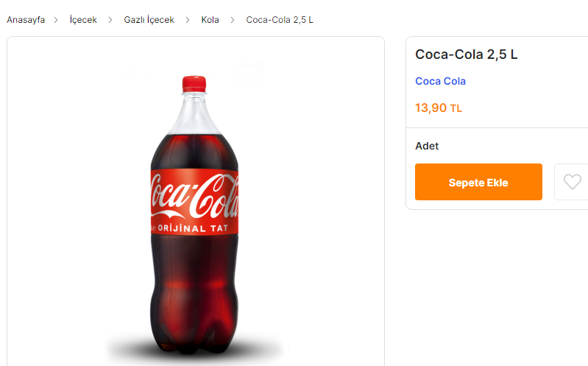Go to Anasayfa in the breadcrumb

point(26,20)
